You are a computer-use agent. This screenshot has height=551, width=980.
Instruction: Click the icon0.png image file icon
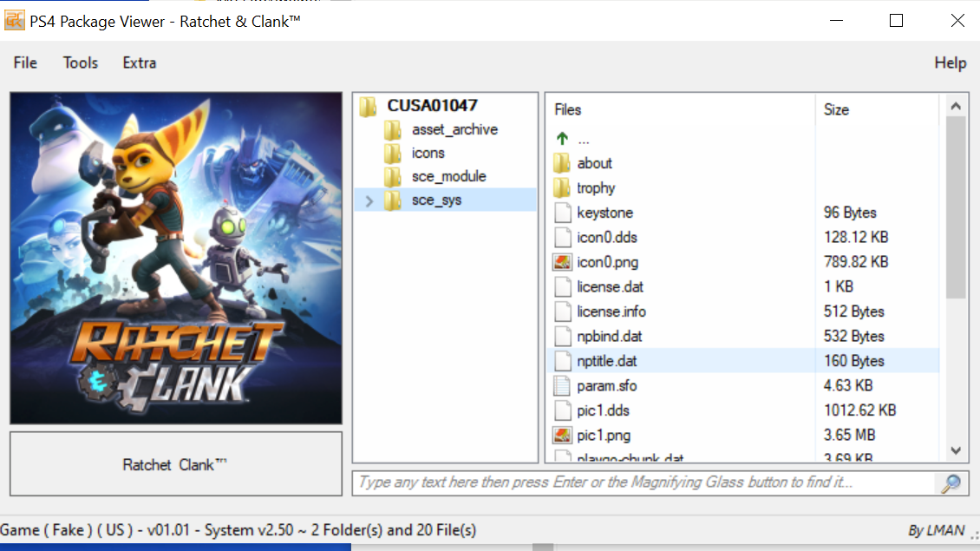tap(563, 262)
